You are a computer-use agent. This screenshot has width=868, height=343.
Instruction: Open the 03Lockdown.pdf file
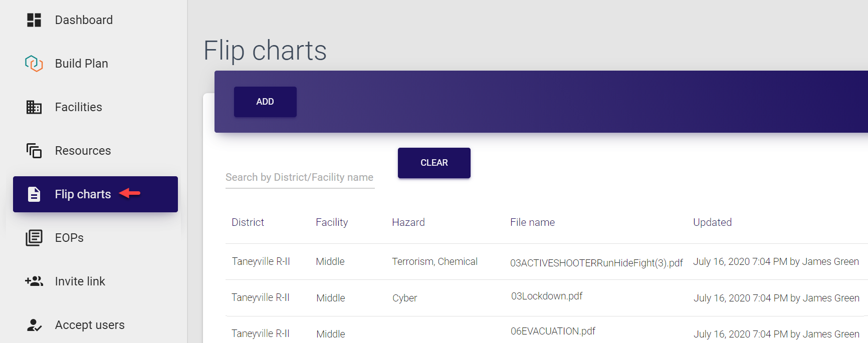547,296
